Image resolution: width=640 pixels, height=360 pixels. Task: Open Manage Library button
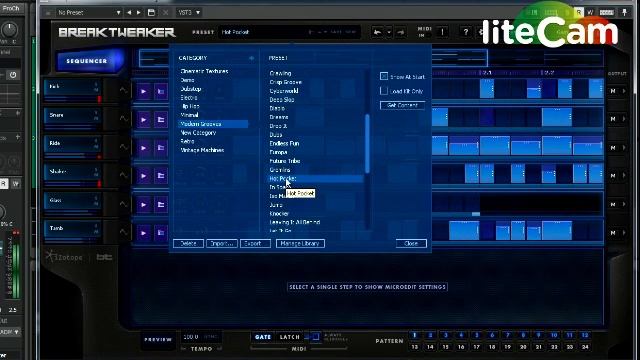(x=300, y=243)
